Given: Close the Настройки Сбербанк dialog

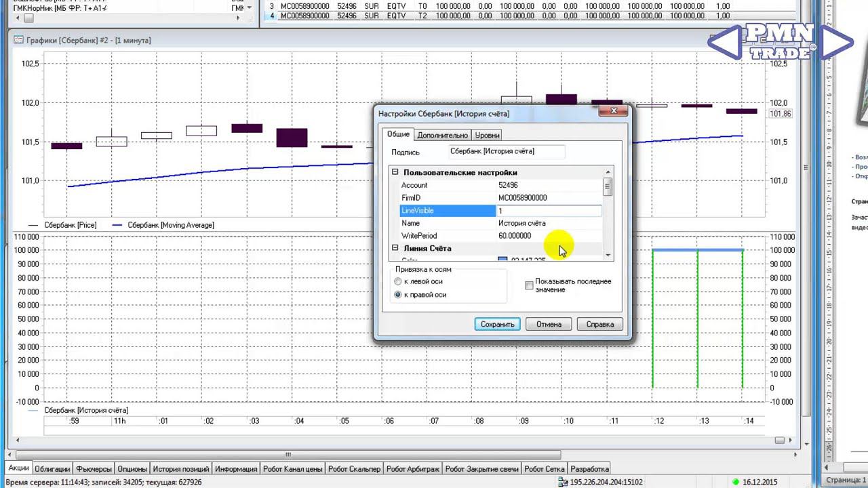Looking at the screenshot, I should [x=614, y=111].
